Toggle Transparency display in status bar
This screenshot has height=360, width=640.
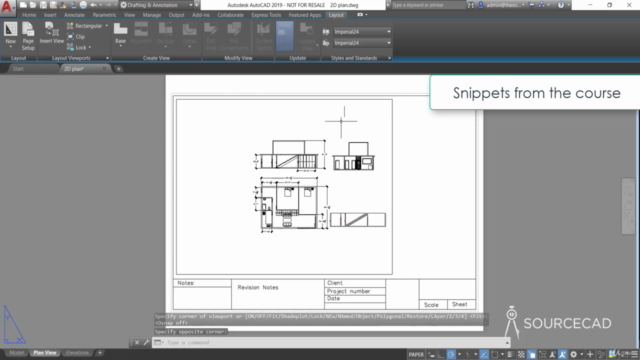coord(521,354)
